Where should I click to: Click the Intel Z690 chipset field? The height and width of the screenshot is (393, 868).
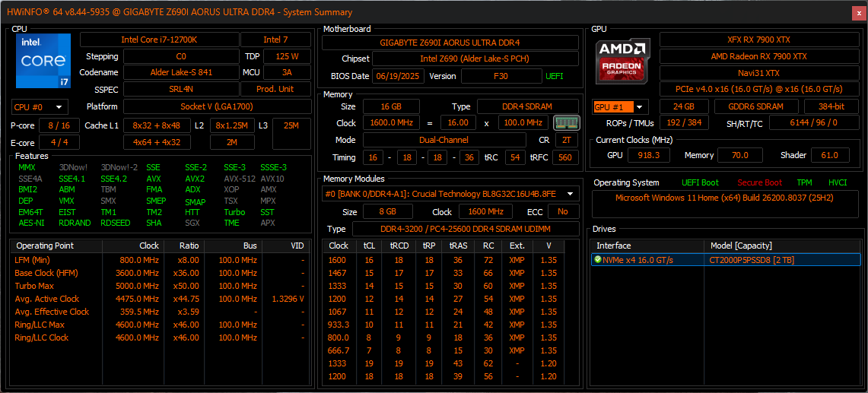[x=474, y=59]
